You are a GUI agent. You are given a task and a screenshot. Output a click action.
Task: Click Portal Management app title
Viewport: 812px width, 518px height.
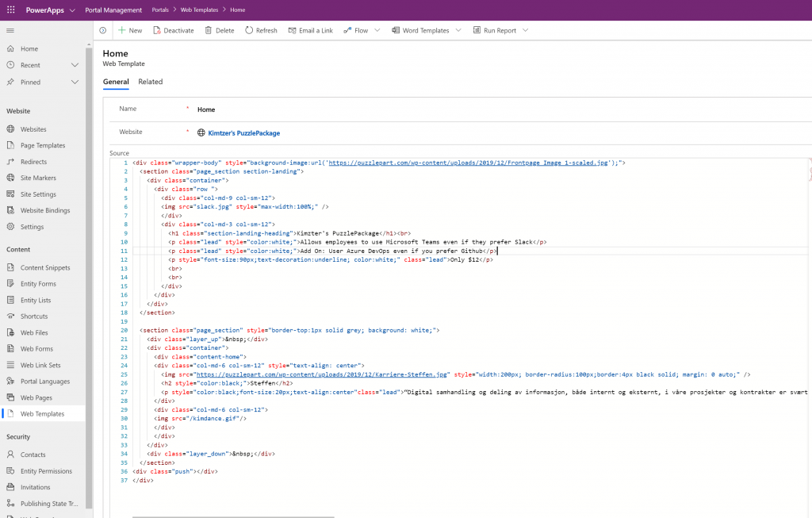click(x=113, y=10)
